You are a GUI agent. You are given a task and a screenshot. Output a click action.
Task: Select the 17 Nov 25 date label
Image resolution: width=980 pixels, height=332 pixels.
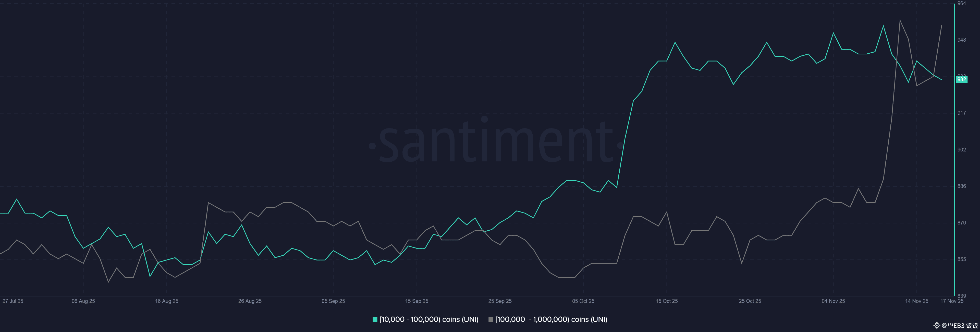[952, 301]
